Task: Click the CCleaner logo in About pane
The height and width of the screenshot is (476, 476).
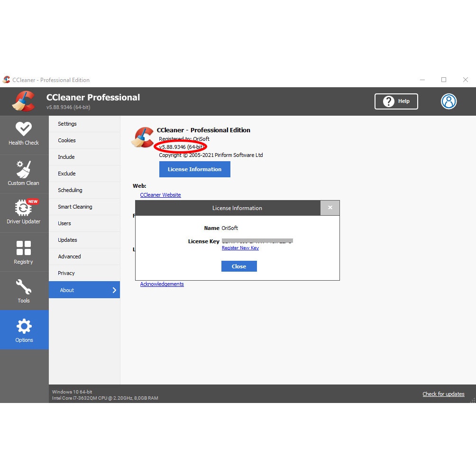Action: (142, 137)
